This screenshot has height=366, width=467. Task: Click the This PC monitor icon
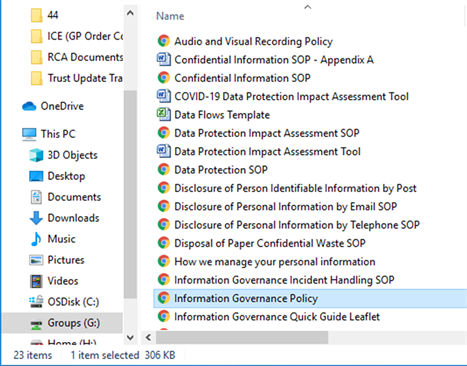click(29, 134)
